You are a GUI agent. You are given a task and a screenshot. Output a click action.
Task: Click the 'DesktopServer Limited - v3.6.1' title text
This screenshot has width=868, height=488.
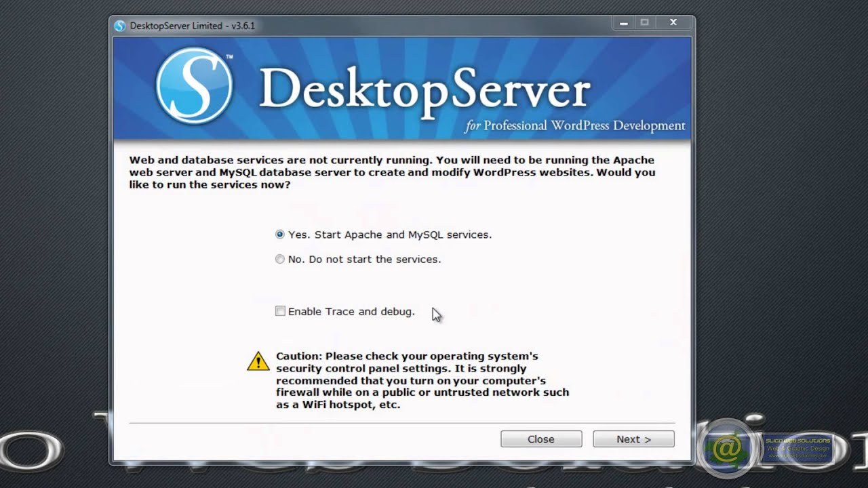193,26
